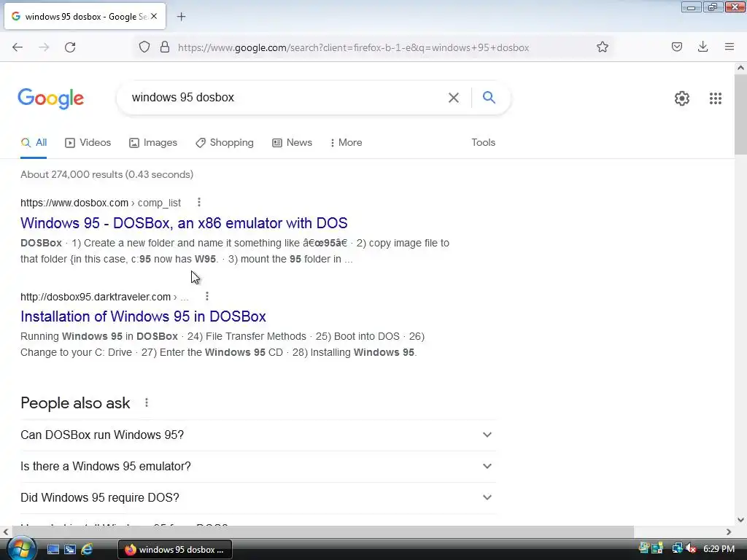Image resolution: width=747 pixels, height=560 pixels.
Task: Go back to the previous page
Action: point(18,47)
